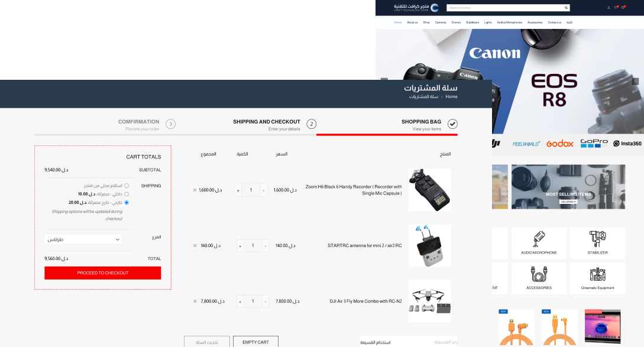This screenshot has width=644, height=347.
Task: Click the Zoom H6 quantity input
Action: pyautogui.click(x=251, y=190)
